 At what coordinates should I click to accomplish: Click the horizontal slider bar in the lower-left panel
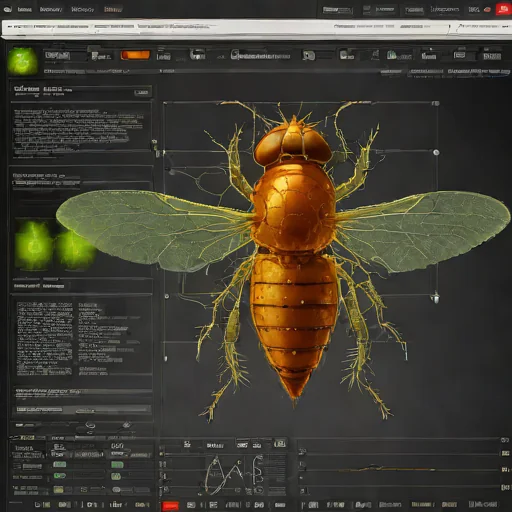[83, 410]
